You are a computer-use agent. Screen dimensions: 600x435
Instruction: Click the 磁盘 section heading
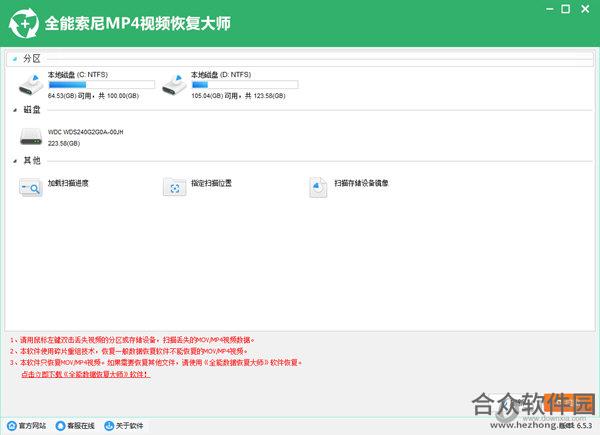(x=32, y=110)
